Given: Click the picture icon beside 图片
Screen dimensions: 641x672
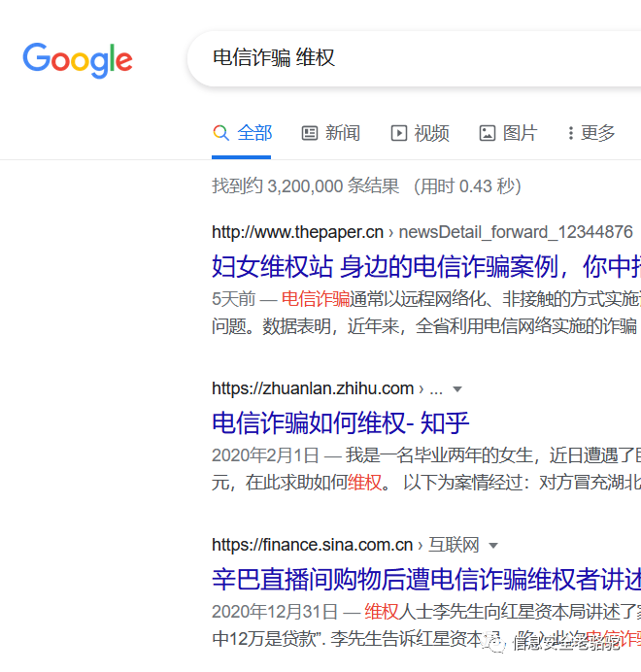Looking at the screenshot, I should point(488,133).
